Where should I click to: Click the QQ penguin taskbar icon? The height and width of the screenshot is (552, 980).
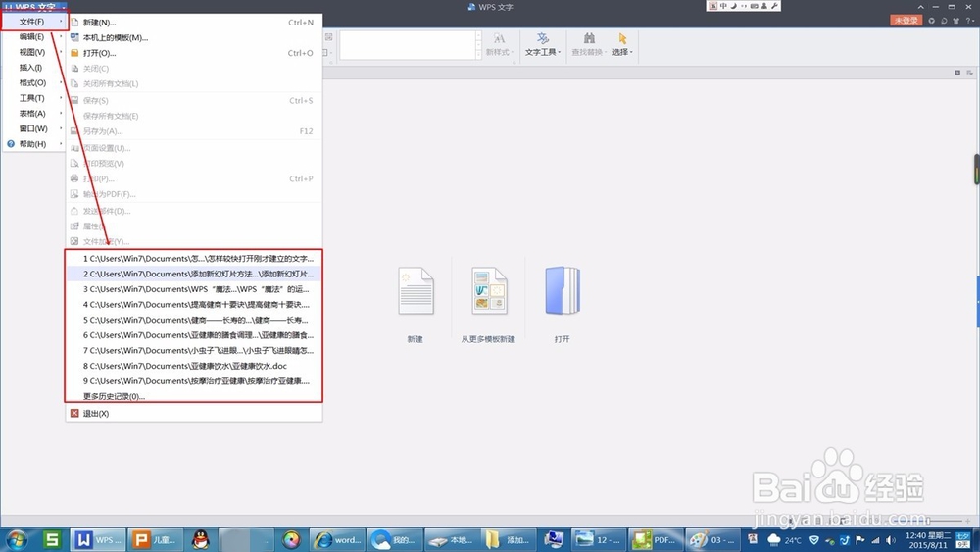[x=201, y=539]
